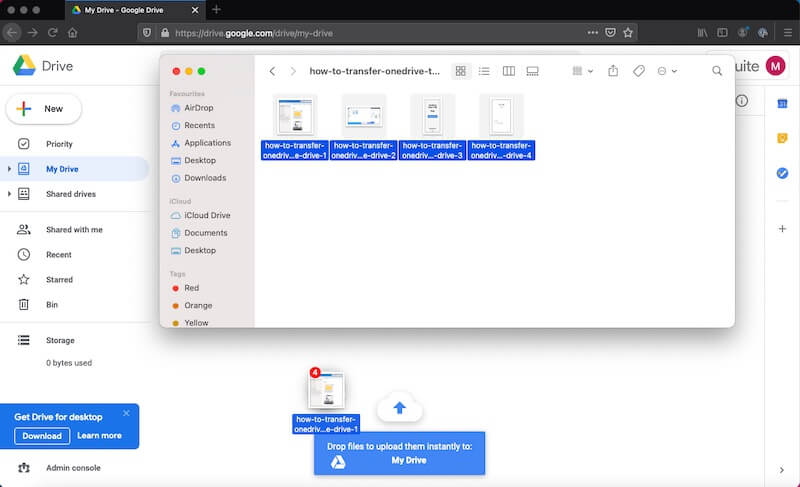This screenshot has width=800, height=487.
Task: Click the Finder Tags icon
Action: [639, 71]
